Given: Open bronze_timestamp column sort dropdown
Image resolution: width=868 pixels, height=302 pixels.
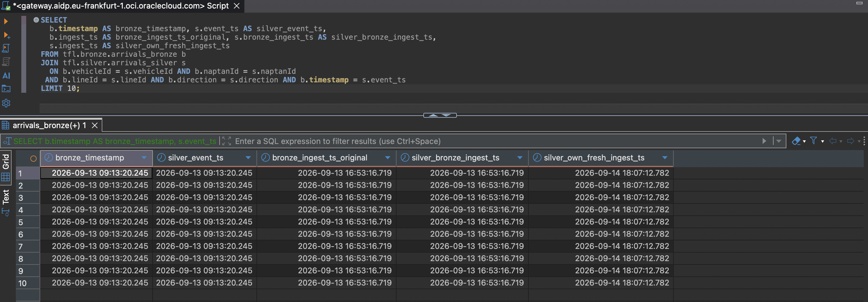Looking at the screenshot, I should pyautogui.click(x=144, y=158).
